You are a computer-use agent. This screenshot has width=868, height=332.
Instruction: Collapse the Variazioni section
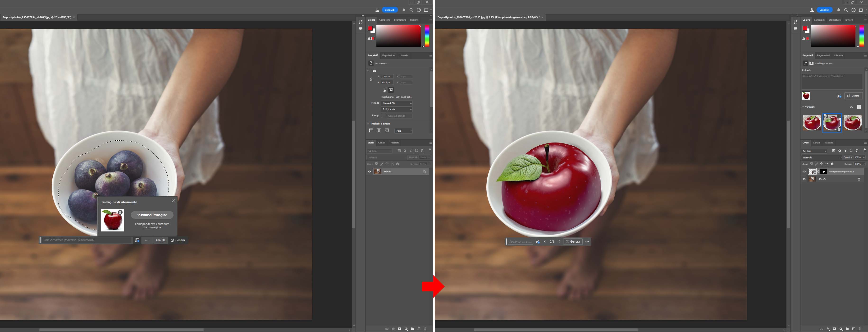tap(803, 107)
